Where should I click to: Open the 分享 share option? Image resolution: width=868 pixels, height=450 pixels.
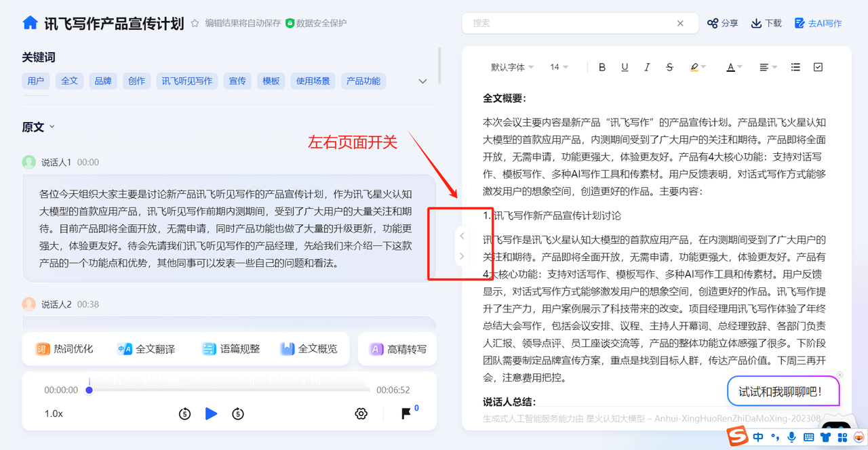click(722, 23)
